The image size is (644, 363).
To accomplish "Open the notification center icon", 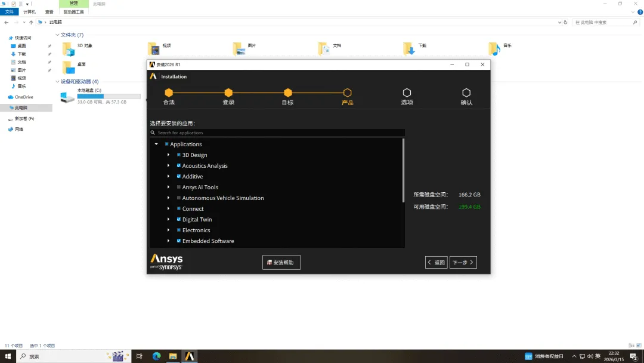I will 634,356.
